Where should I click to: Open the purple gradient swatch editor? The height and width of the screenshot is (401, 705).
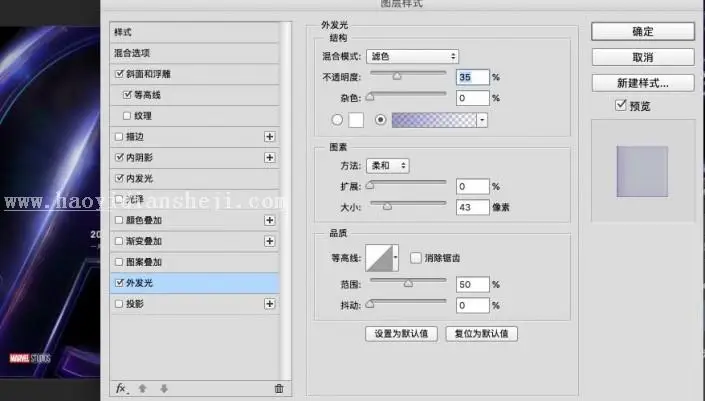pyautogui.click(x=434, y=120)
